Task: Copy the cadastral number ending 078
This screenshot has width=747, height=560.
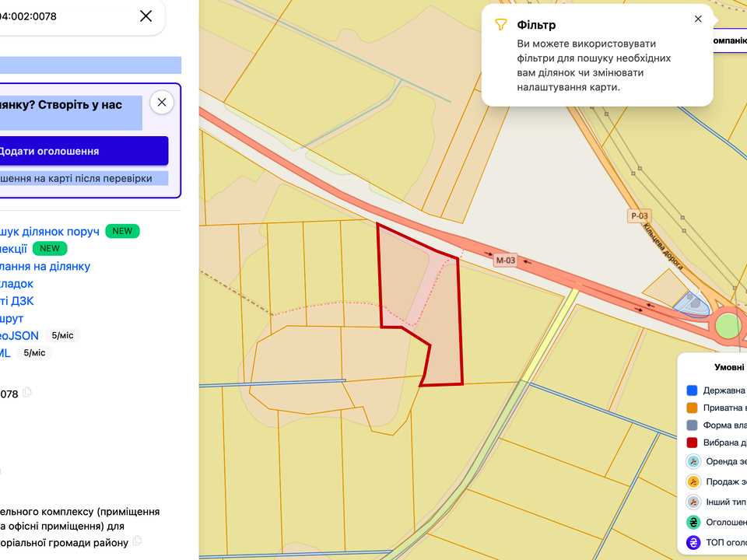Action: tap(27, 392)
